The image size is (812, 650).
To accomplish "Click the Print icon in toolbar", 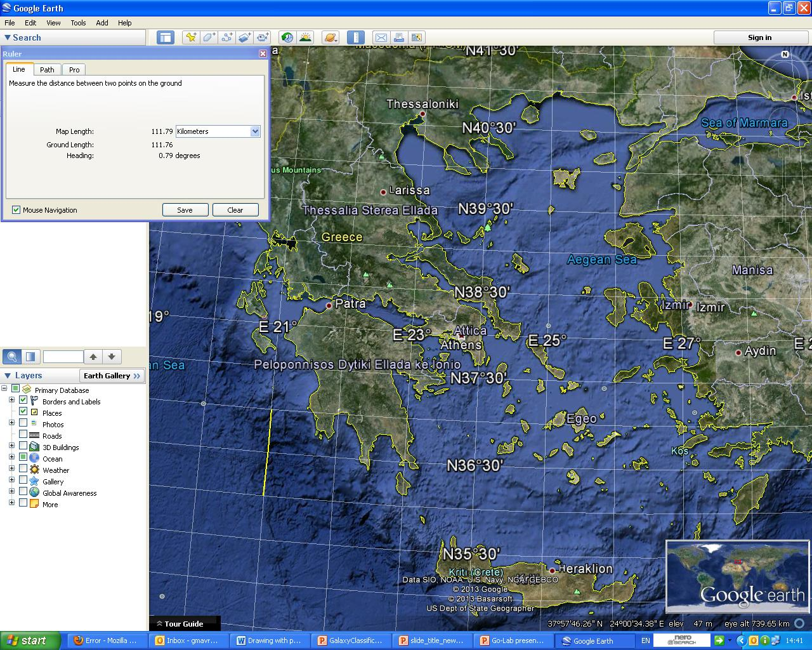I will tap(398, 37).
